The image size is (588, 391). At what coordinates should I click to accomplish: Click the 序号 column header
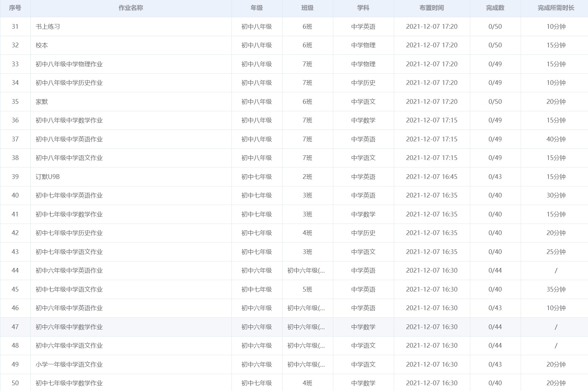[15, 8]
